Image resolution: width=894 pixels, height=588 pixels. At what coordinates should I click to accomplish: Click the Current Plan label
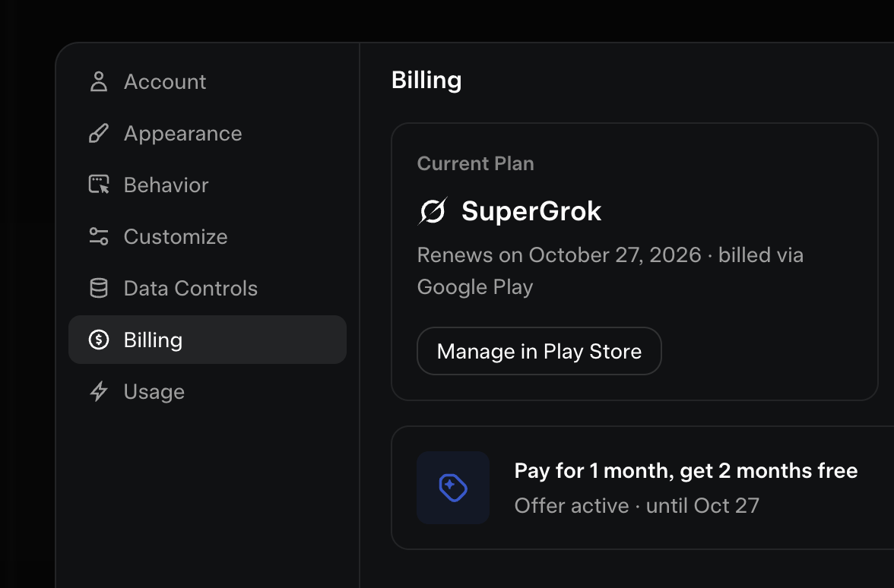click(476, 163)
